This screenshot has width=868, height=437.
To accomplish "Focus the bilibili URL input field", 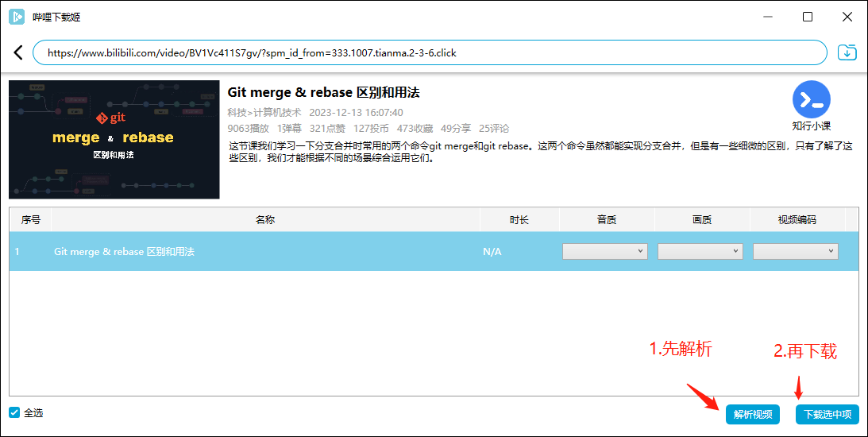I will click(429, 53).
